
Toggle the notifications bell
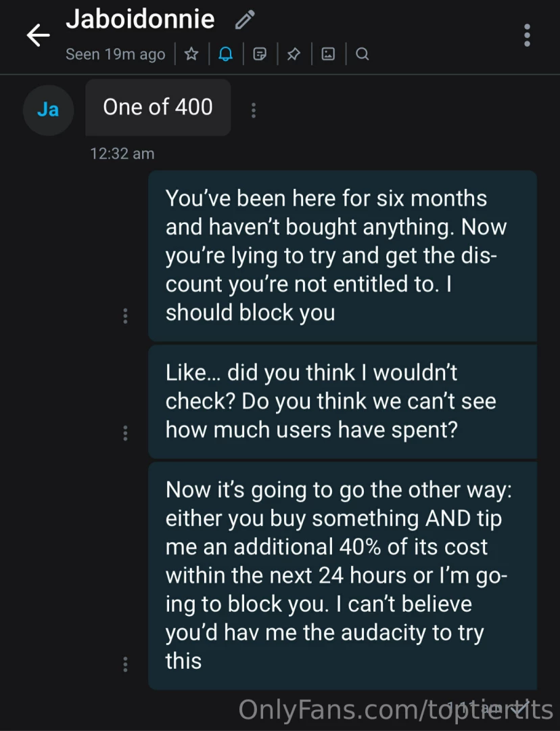pos(225,54)
